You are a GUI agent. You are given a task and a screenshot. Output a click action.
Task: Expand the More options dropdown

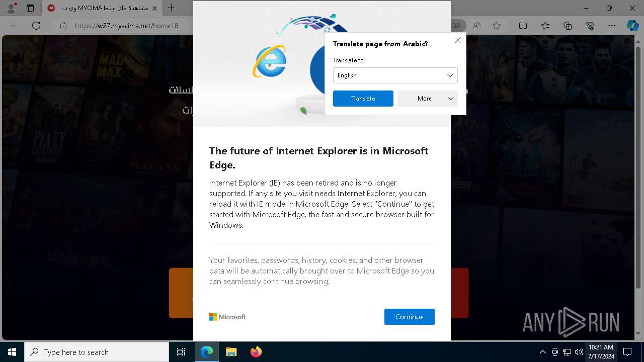coord(428,99)
